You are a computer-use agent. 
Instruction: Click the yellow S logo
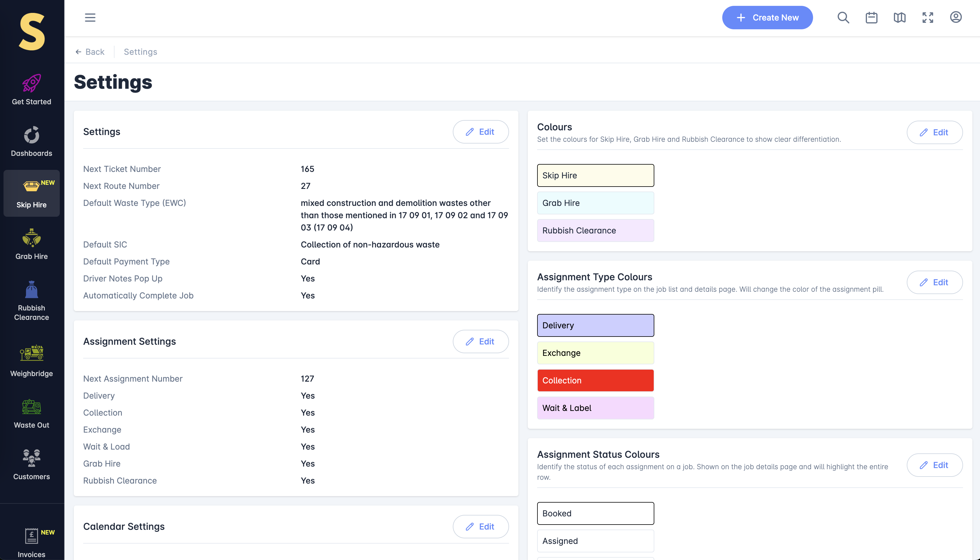[32, 32]
